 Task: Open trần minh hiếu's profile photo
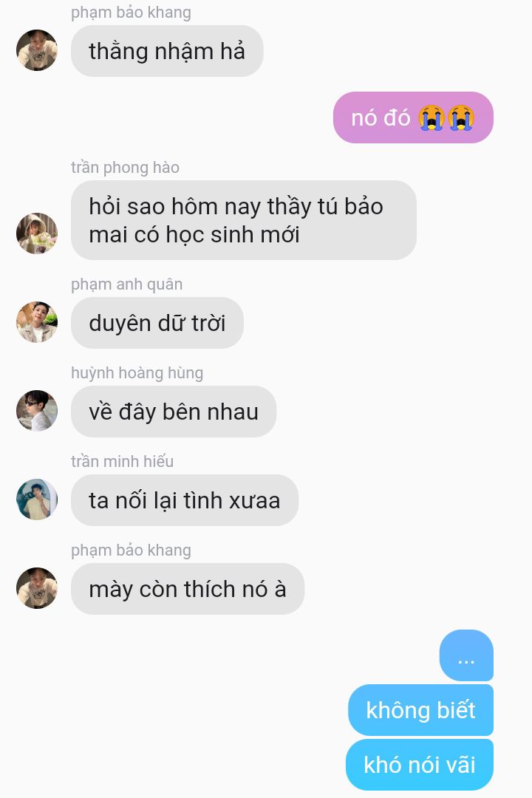[x=37, y=499]
